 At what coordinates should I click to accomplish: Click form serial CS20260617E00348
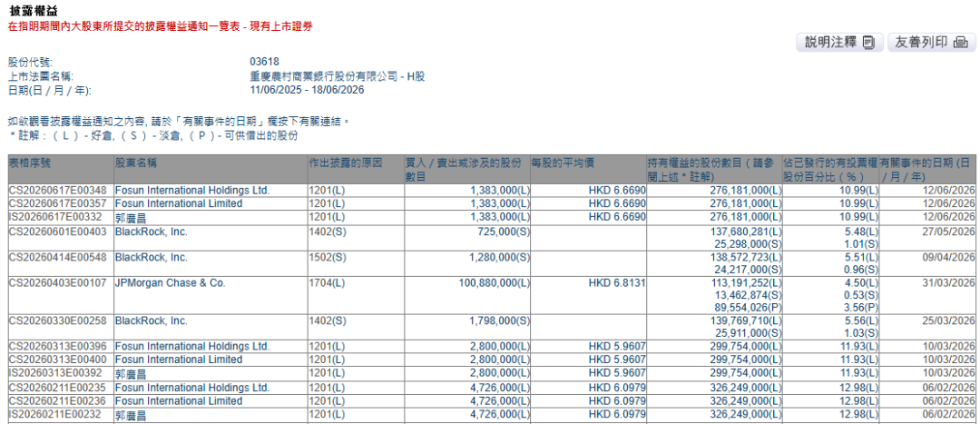click(x=58, y=190)
